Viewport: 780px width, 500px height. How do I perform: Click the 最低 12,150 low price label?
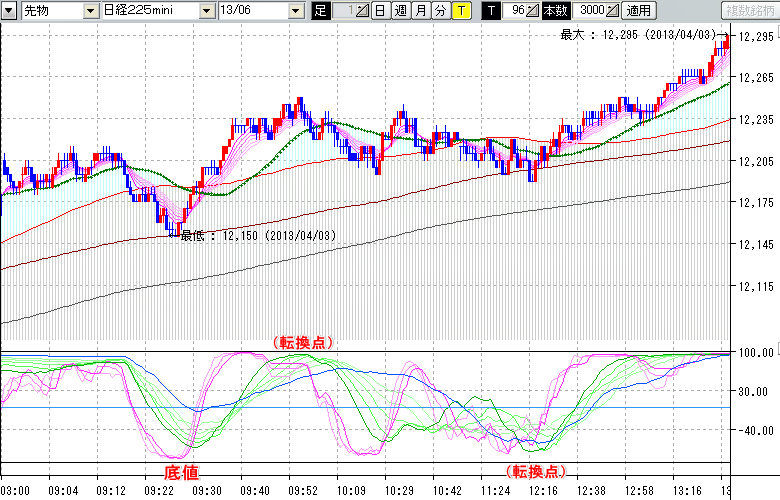pyautogui.click(x=257, y=236)
